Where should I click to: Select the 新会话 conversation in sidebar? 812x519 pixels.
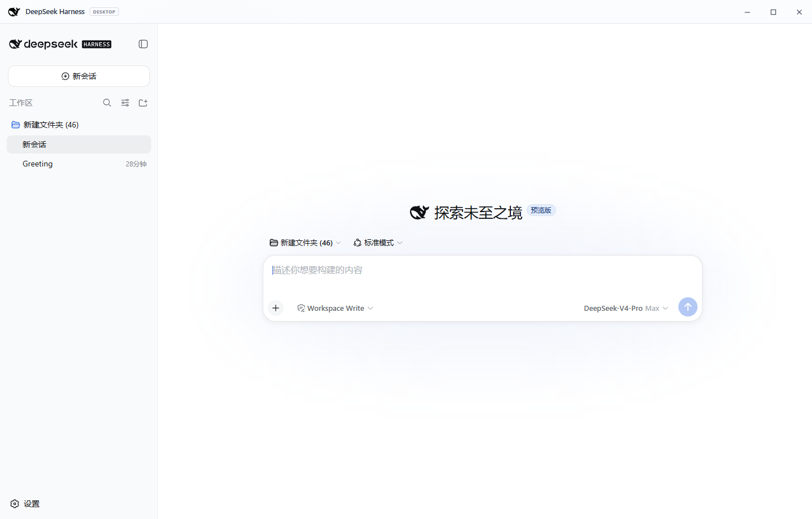coord(79,144)
